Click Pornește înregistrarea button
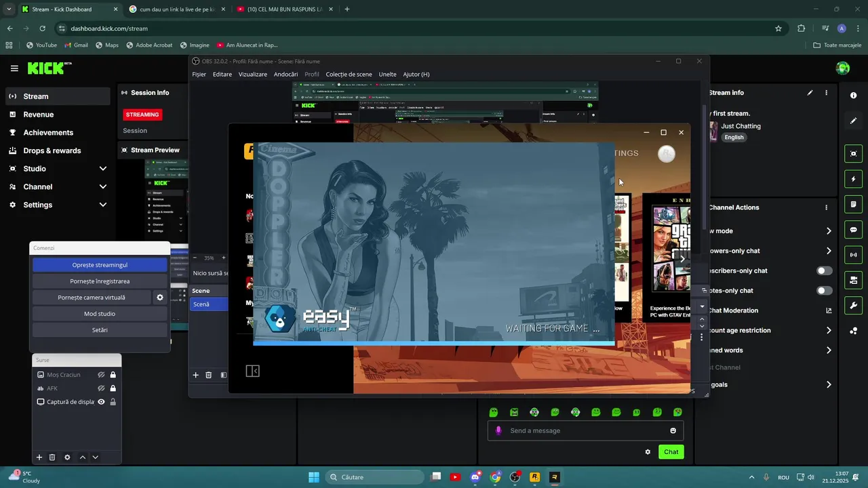 tap(100, 281)
